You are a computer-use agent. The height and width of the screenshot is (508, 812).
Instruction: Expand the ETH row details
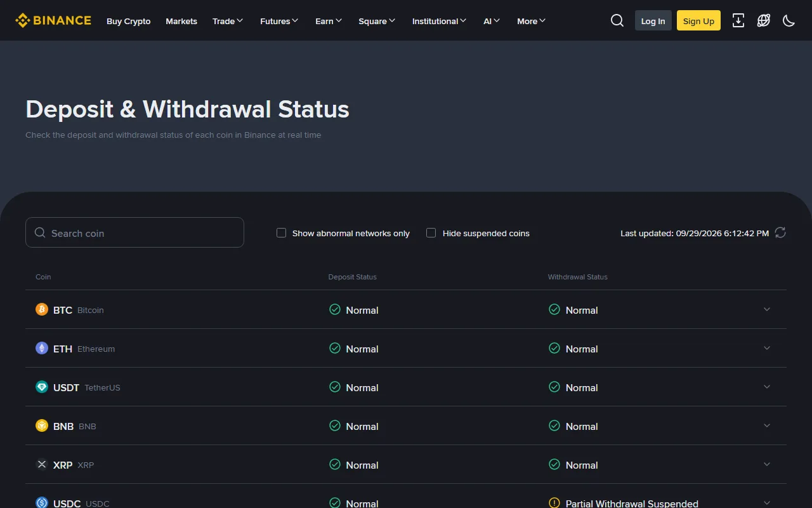[767, 348]
